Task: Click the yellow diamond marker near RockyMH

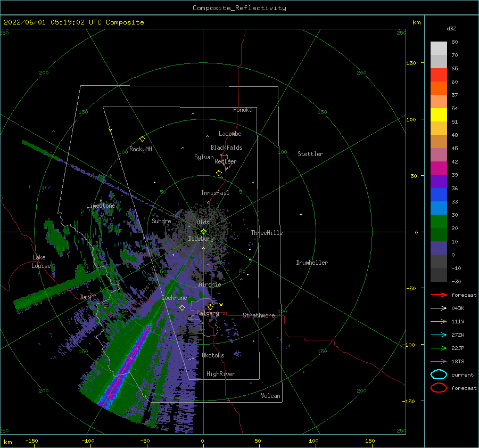Action: [x=142, y=139]
